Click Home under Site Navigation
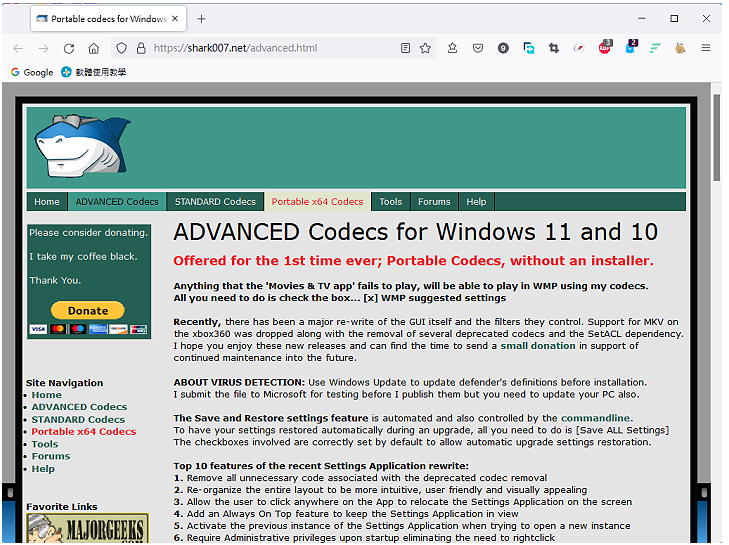The height and width of the screenshot is (545, 729). [x=46, y=395]
